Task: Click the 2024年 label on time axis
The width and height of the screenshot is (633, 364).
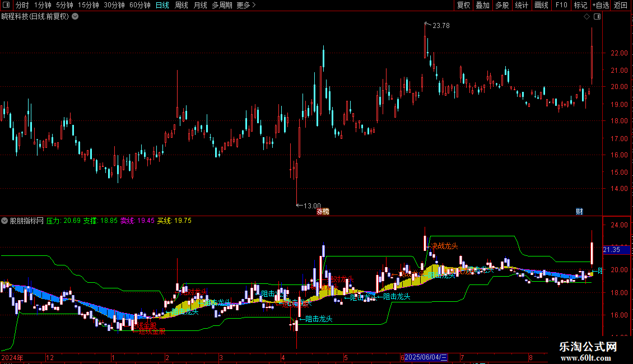Action: pyautogui.click(x=12, y=357)
